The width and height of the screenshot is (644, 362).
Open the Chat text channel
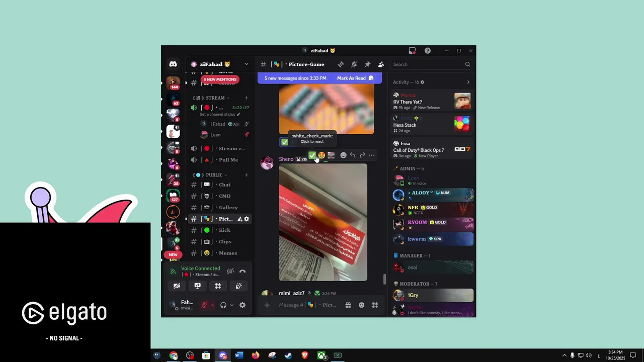[x=219, y=185]
